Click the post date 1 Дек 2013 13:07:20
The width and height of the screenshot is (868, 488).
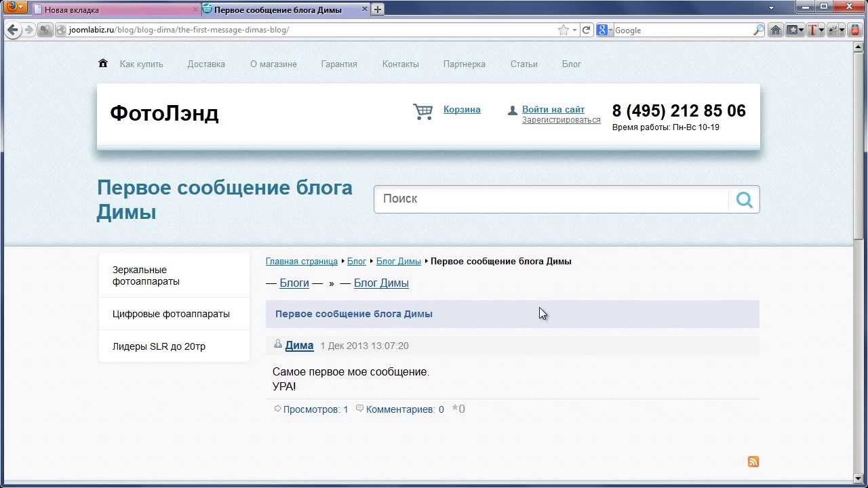(364, 346)
